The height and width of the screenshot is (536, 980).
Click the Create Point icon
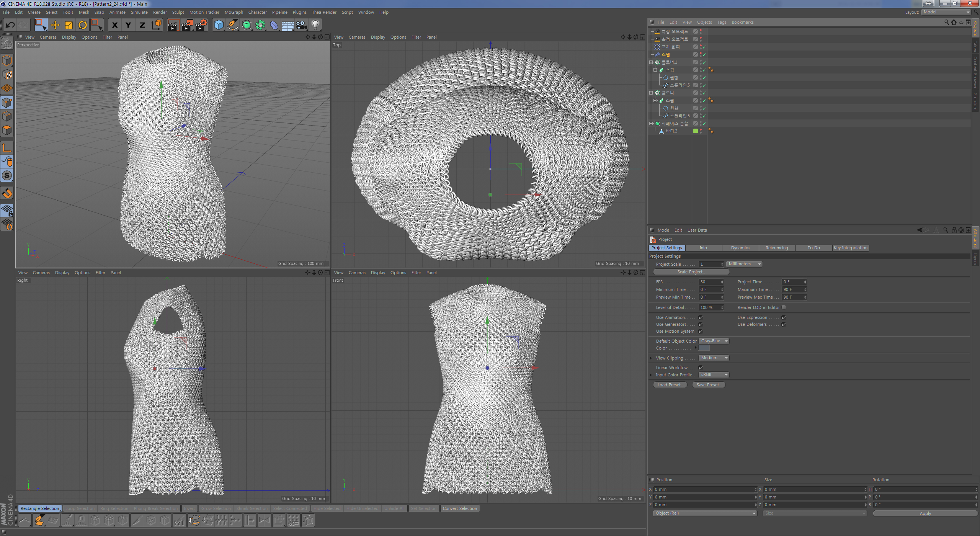pyautogui.click(x=25, y=520)
